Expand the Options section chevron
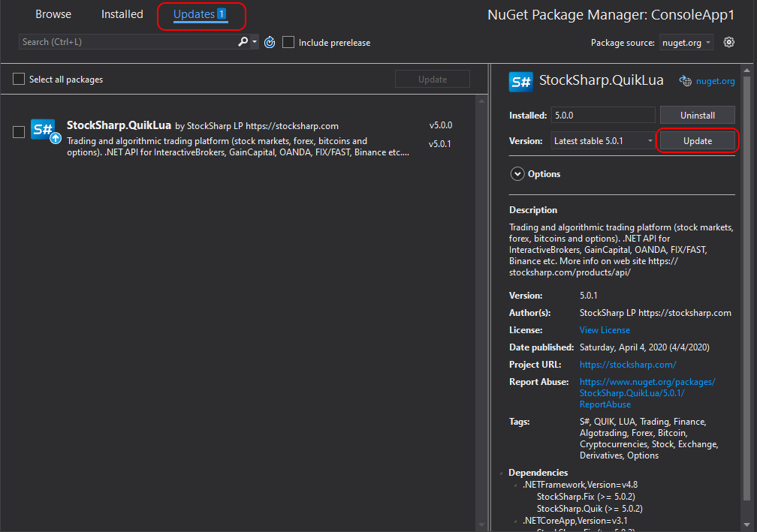 tap(517, 173)
